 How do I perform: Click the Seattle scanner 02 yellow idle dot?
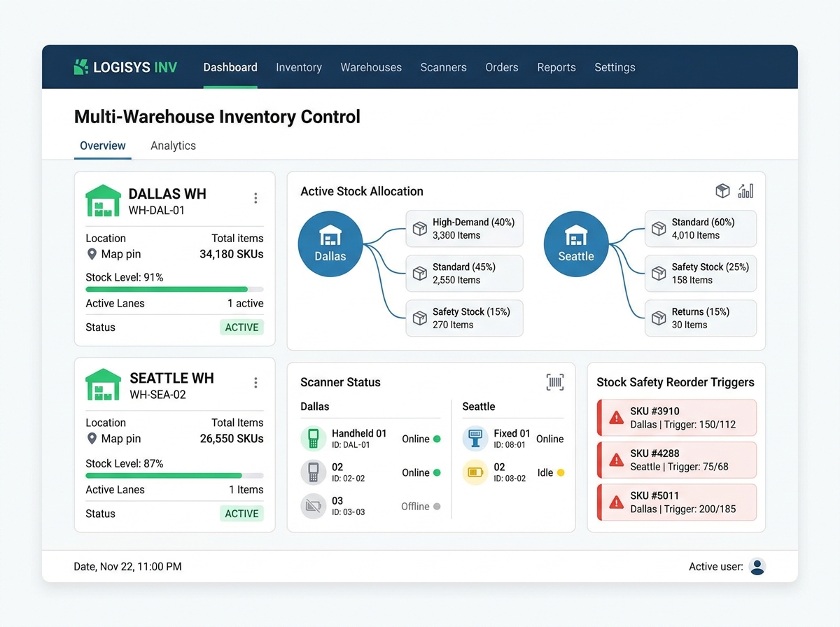(x=560, y=472)
